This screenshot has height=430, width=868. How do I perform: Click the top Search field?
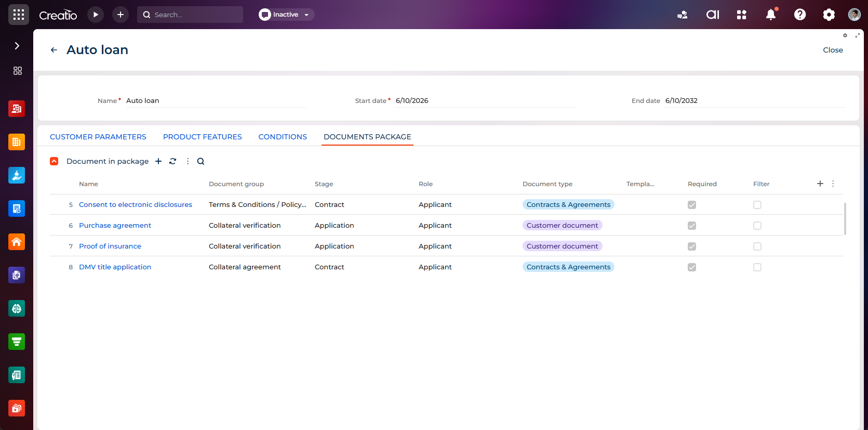(x=190, y=15)
